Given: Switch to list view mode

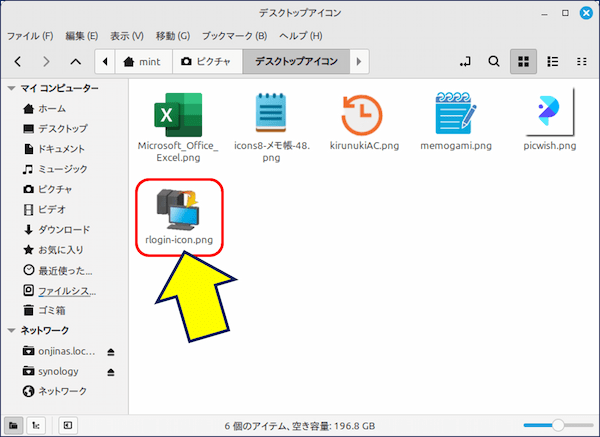Looking at the screenshot, I should tap(551, 62).
